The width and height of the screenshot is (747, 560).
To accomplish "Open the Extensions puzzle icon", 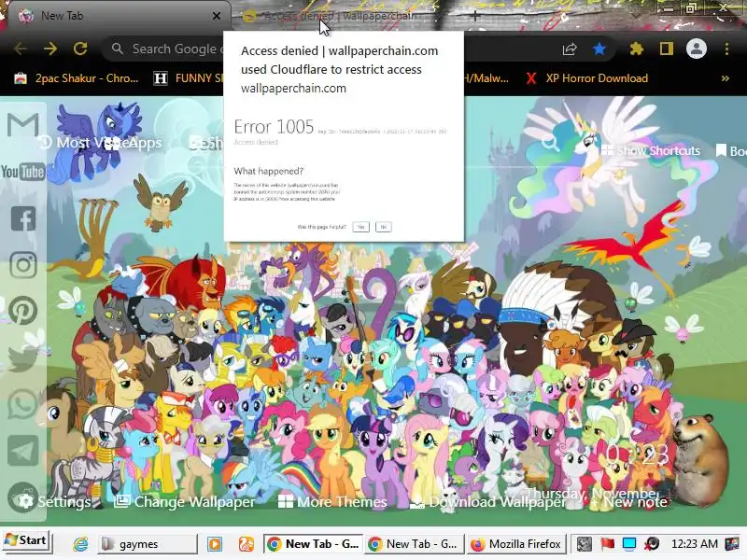I will click(x=637, y=49).
